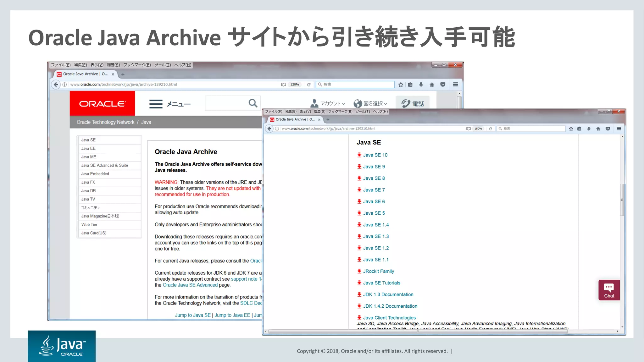Open hamburger menu in front Firefox toolbar
The width and height of the screenshot is (644, 362).
[x=619, y=129]
